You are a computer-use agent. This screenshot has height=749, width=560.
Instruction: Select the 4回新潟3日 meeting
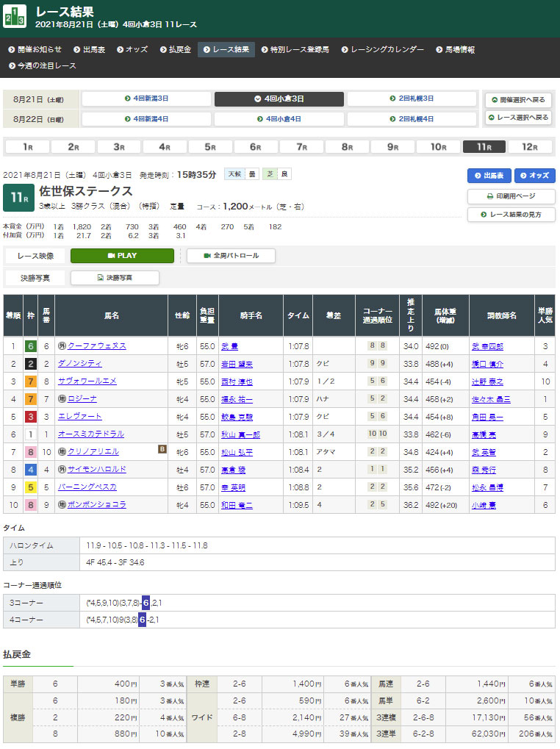click(146, 98)
